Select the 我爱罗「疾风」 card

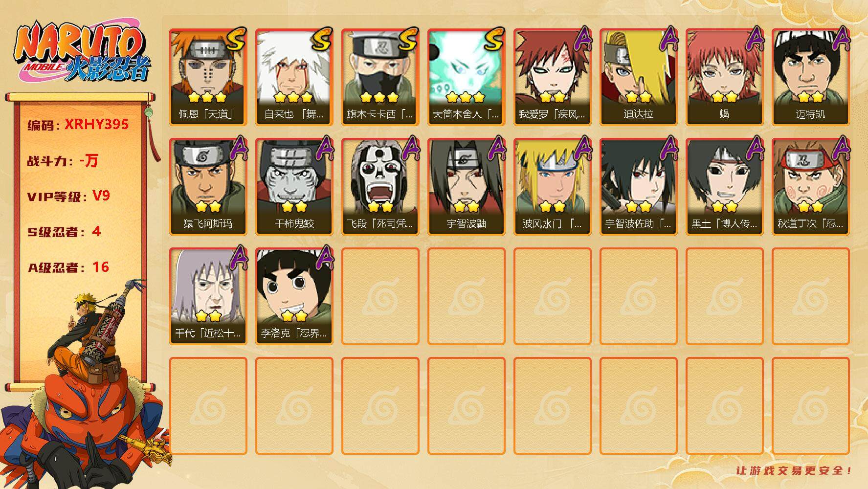click(552, 77)
